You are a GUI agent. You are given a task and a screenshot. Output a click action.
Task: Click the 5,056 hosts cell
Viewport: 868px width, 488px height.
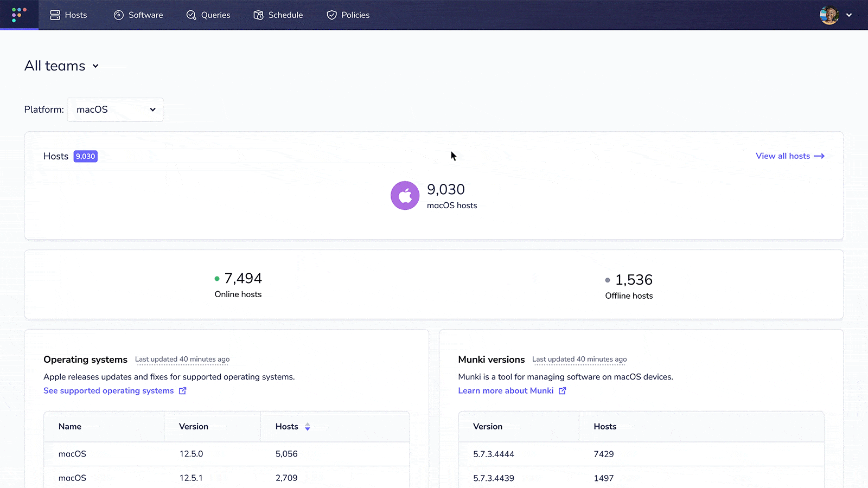click(x=286, y=454)
